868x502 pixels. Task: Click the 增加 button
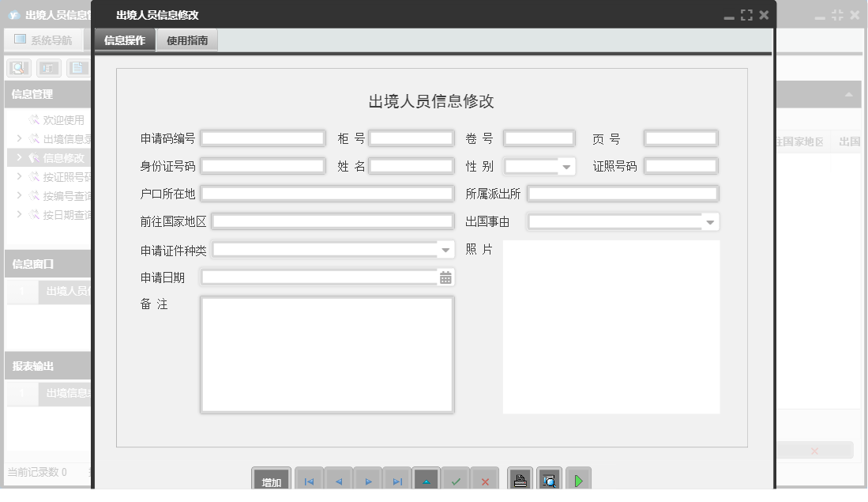coord(272,481)
